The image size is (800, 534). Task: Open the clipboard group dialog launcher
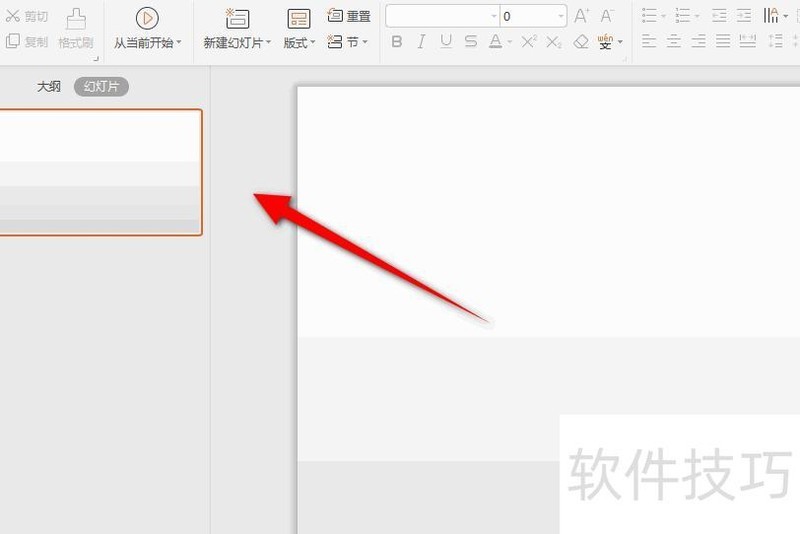(x=96, y=59)
